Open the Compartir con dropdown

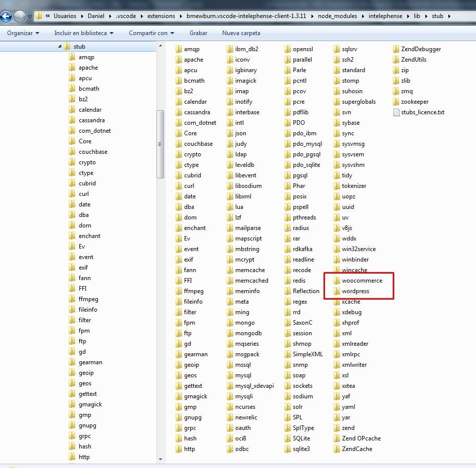(151, 33)
